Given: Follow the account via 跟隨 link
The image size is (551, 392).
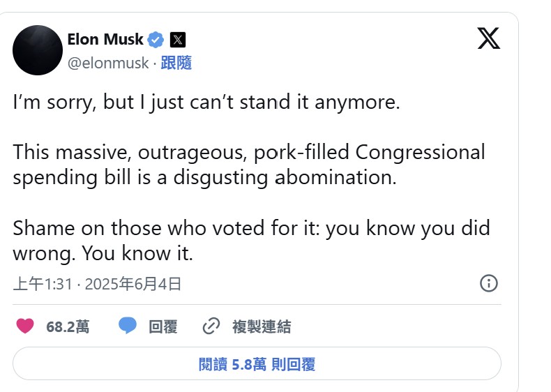Looking at the screenshot, I should 176,63.
